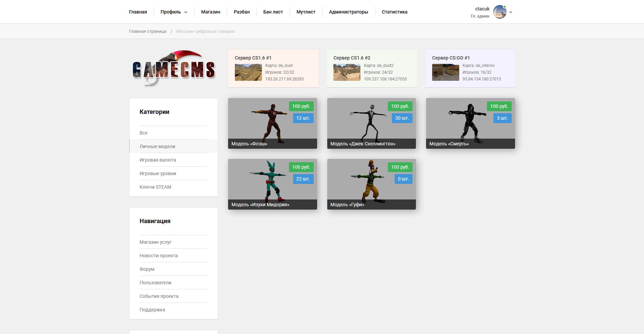Screen dimensions: 644x334
Task: Open Поддержка in navigation sidebar
Action: pyautogui.click(x=152, y=310)
